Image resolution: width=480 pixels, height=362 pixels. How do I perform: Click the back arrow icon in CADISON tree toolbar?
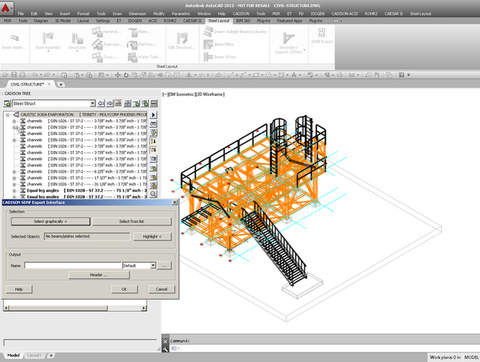tap(101, 103)
